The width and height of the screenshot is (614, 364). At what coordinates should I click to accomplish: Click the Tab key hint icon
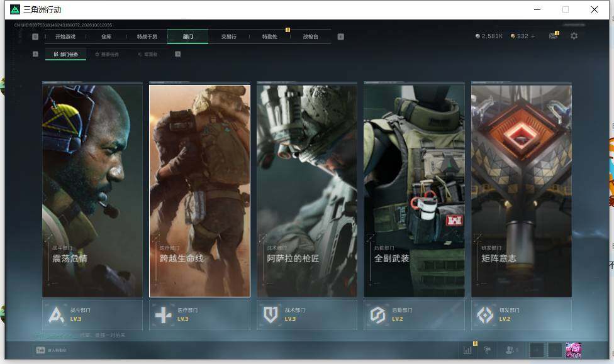click(x=40, y=350)
